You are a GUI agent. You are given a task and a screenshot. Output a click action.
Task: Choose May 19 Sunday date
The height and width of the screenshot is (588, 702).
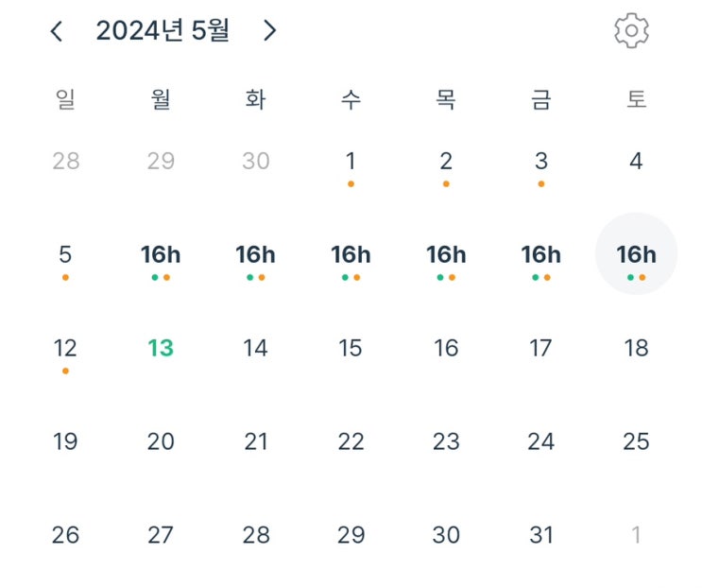65,441
